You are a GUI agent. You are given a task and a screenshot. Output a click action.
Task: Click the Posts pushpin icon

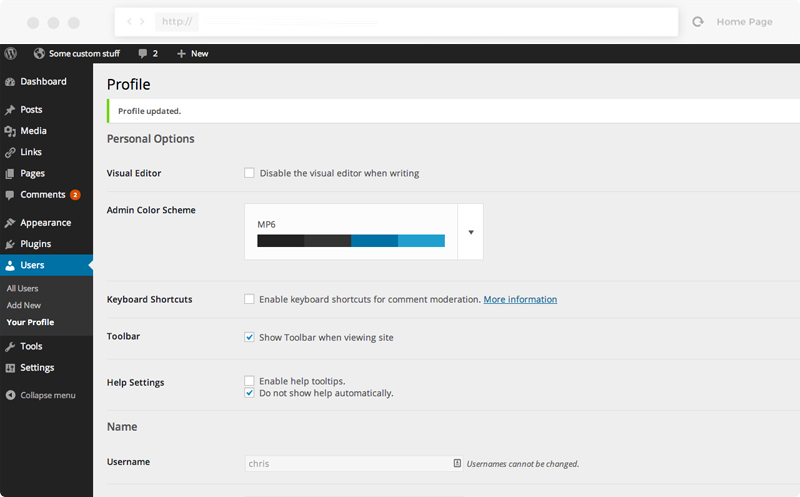click(x=10, y=110)
